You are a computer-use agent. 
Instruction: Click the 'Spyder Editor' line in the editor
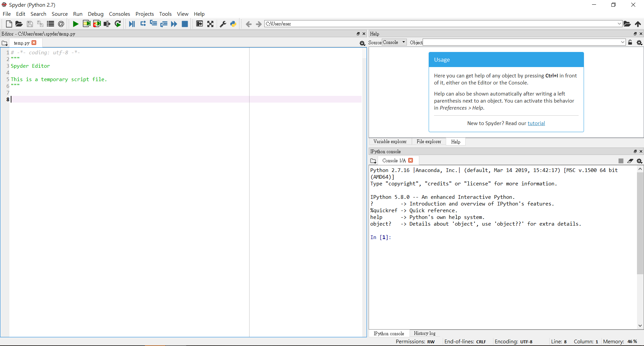click(x=30, y=66)
